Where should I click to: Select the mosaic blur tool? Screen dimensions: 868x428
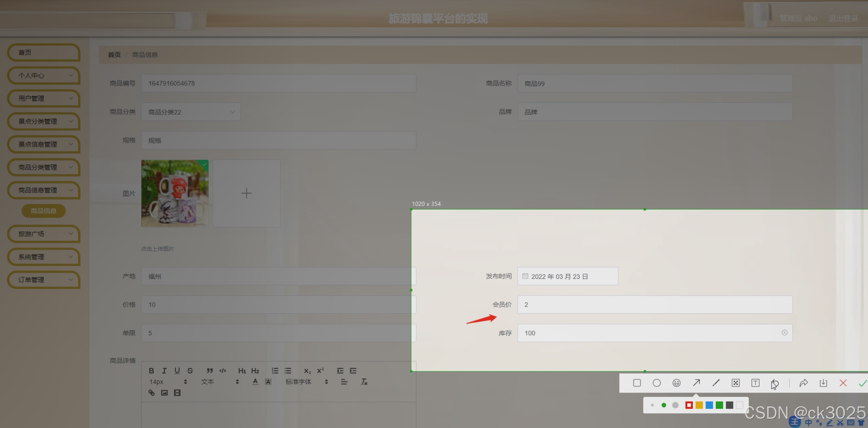tap(735, 383)
